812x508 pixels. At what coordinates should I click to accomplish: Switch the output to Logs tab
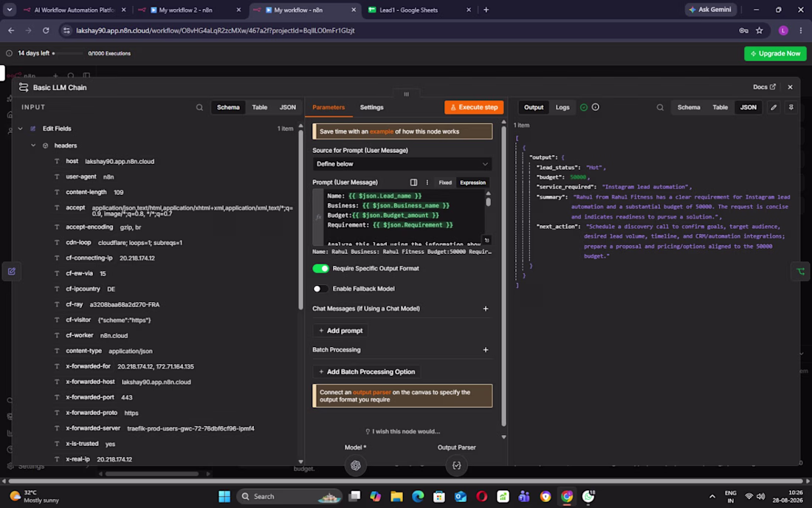point(562,107)
